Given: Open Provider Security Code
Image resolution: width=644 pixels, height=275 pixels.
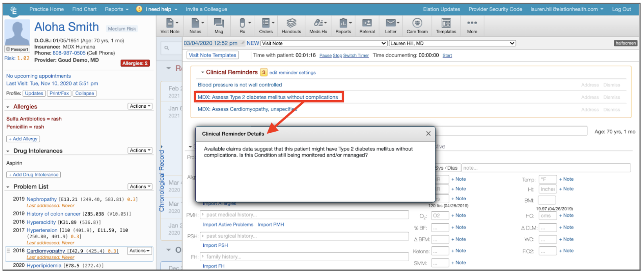Looking at the screenshot, I should (495, 9).
